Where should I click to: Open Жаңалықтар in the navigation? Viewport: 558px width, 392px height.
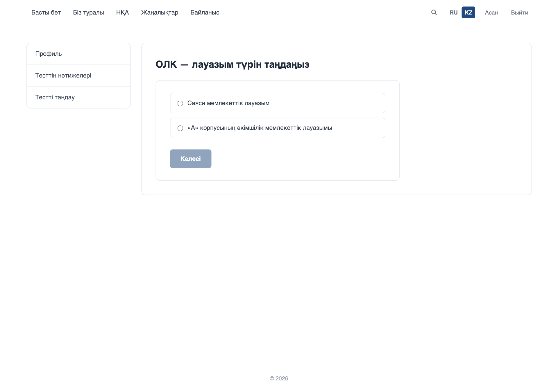click(x=160, y=12)
